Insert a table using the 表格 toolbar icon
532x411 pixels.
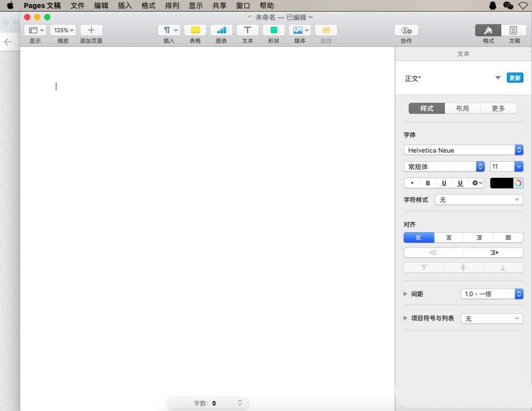tap(195, 30)
